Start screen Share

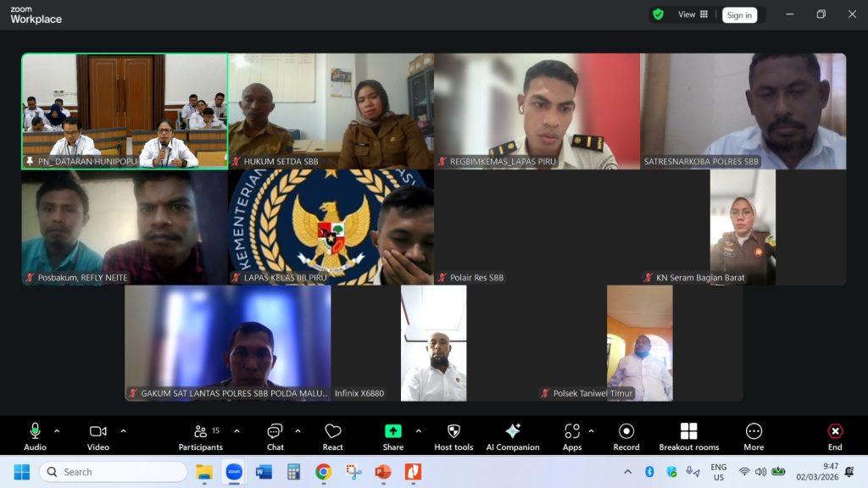[x=393, y=435]
